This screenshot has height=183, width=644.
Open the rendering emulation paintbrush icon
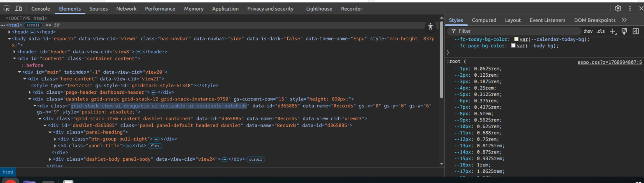pos(624,31)
